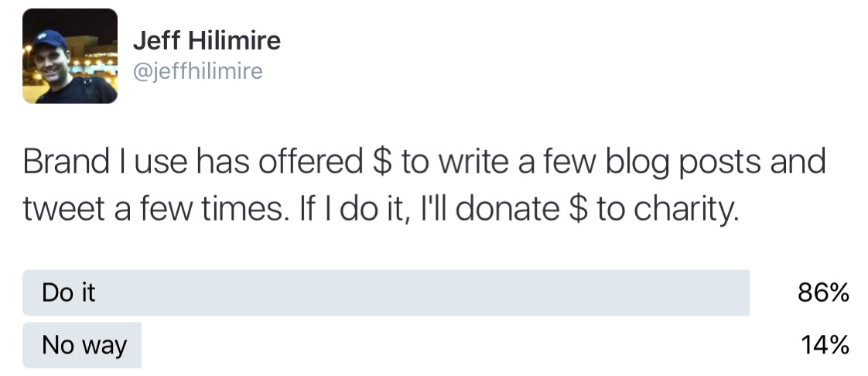
Task: Select the 'Do it' poll option bar
Action: (x=386, y=292)
